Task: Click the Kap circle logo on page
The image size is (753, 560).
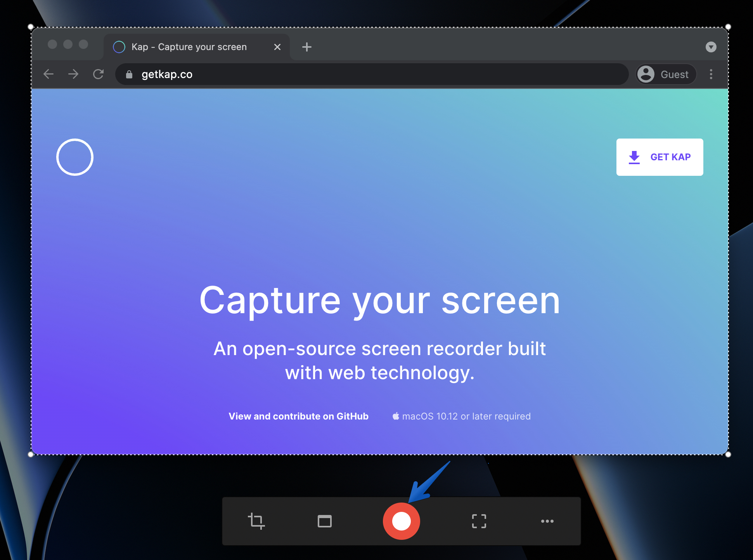Action: [x=75, y=157]
